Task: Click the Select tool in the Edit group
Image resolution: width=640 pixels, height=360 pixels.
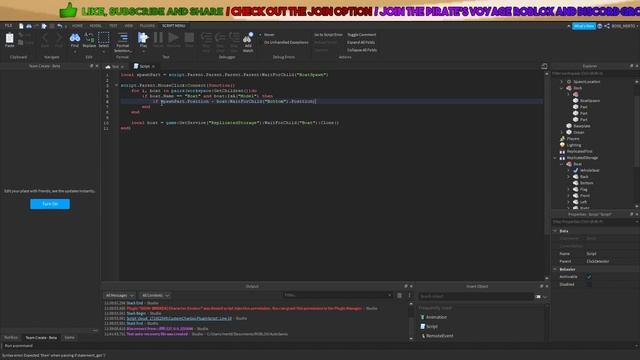Action: [104, 40]
